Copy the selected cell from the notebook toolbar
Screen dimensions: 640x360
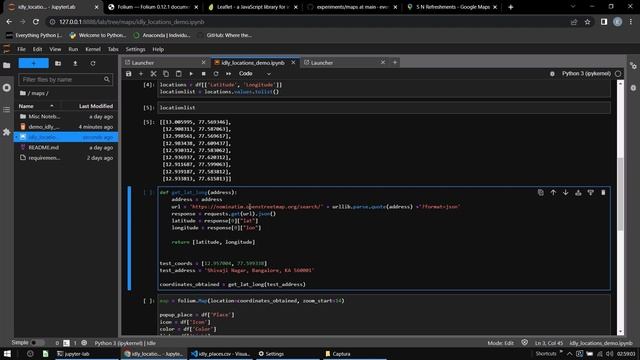coord(166,74)
